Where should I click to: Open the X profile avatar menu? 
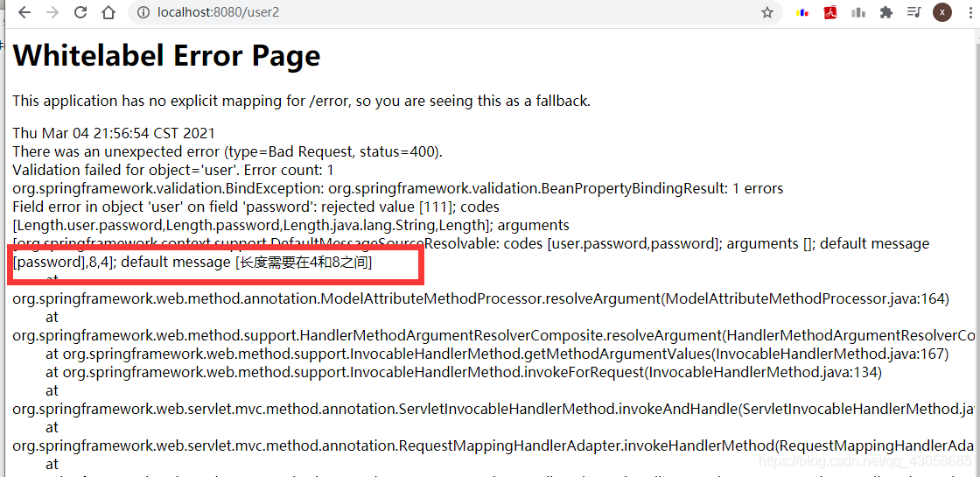coord(941,12)
